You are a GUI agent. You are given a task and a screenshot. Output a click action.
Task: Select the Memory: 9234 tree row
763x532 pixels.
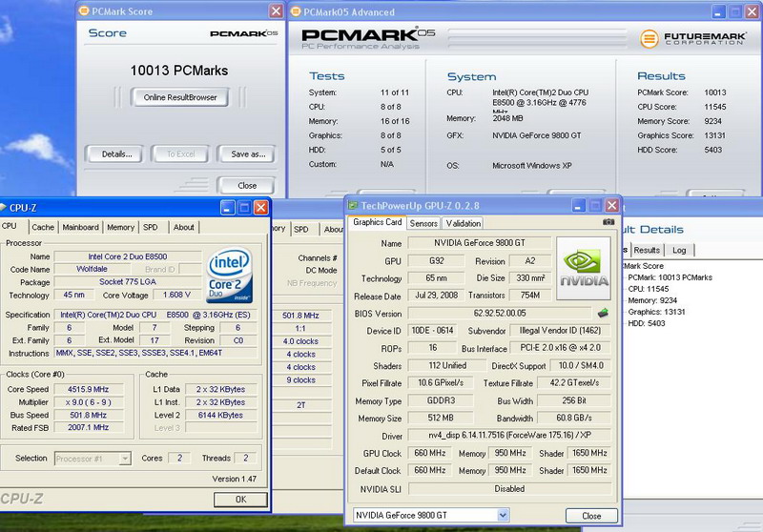652,300
